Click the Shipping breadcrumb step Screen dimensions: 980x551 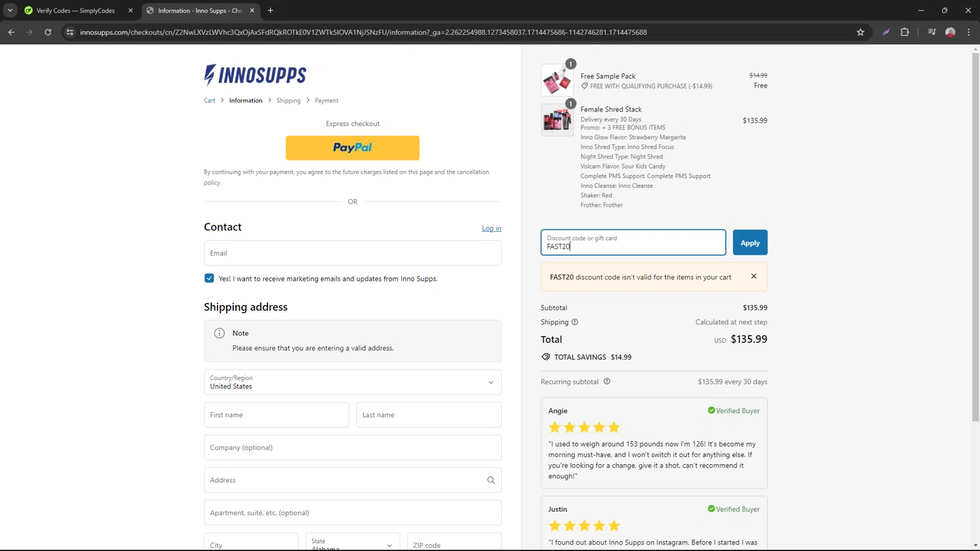[x=288, y=101]
